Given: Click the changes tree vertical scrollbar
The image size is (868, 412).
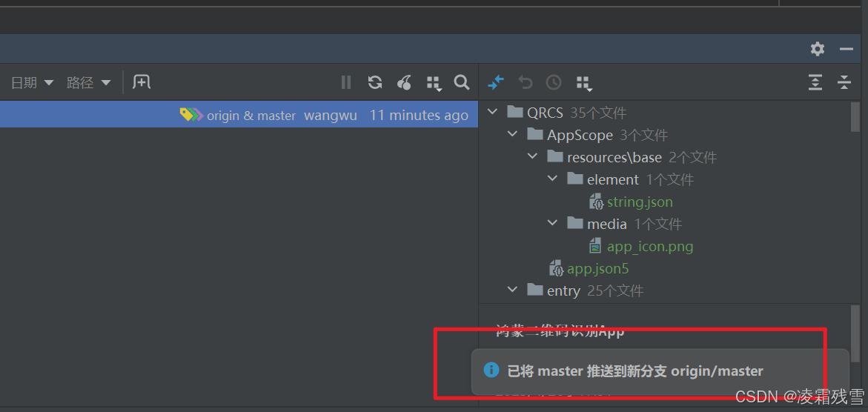Looking at the screenshot, I should pyautogui.click(x=855, y=117).
